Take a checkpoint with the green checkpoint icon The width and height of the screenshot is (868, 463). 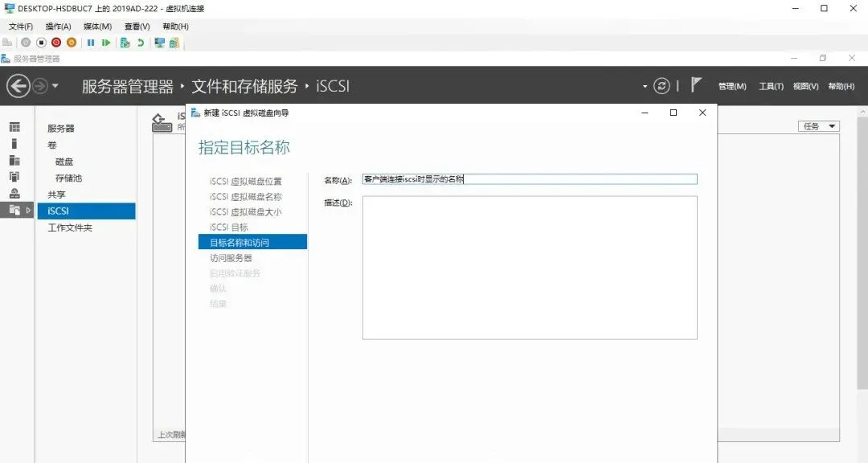coord(124,43)
